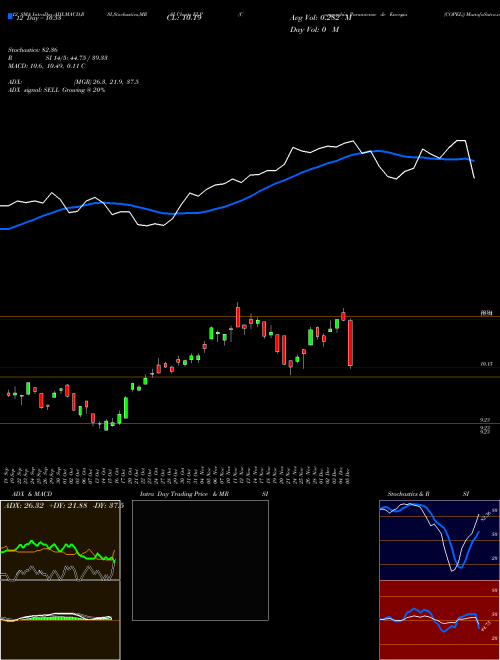The width and height of the screenshot is (500, 660).
Task: Click the MACD histogram sub-chart with green bars
Action: [x=60, y=620]
